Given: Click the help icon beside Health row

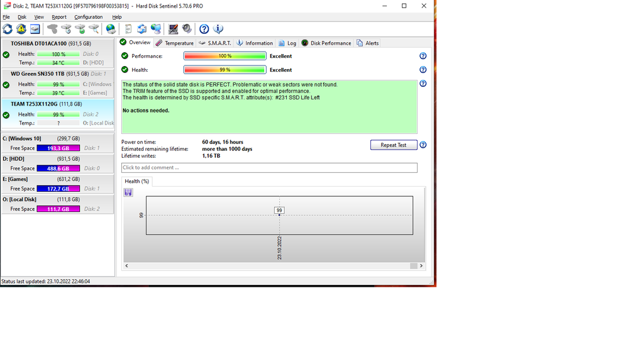Looking at the screenshot, I should pyautogui.click(x=423, y=70).
